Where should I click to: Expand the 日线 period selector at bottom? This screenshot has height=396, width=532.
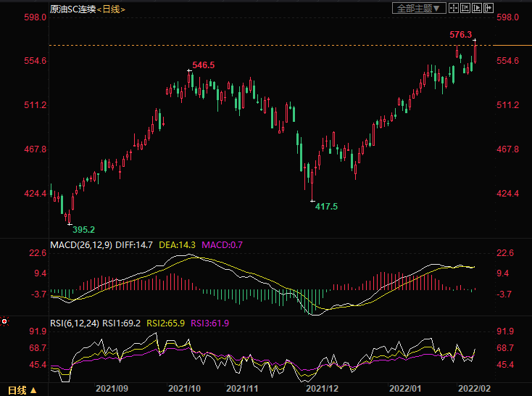20,389
